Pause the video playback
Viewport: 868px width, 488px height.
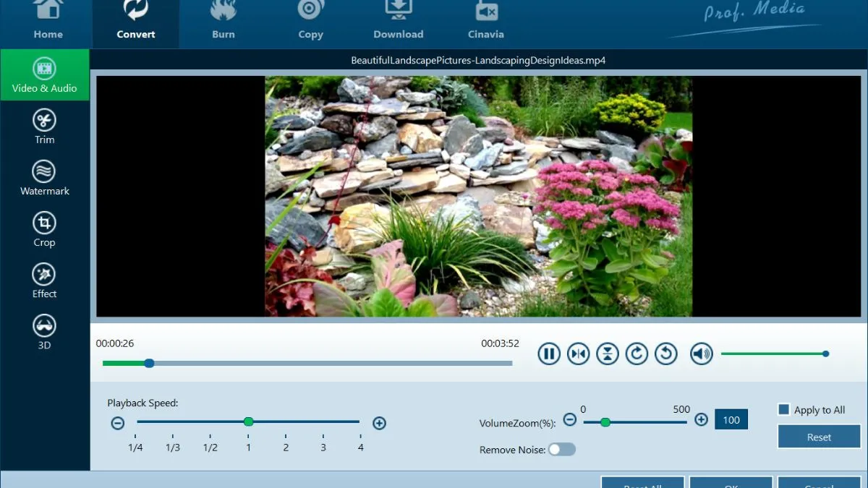549,354
